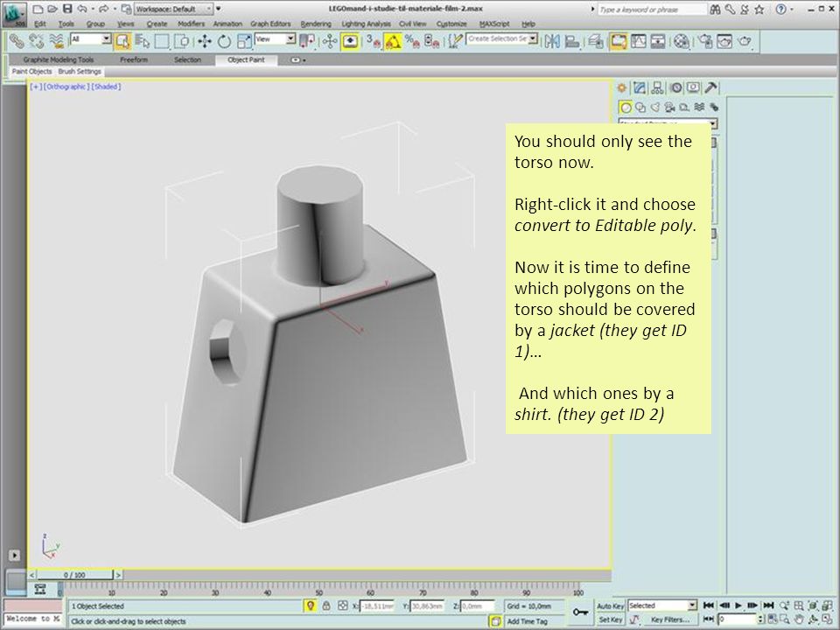
Task: Select the Move tool
Action: pos(204,41)
